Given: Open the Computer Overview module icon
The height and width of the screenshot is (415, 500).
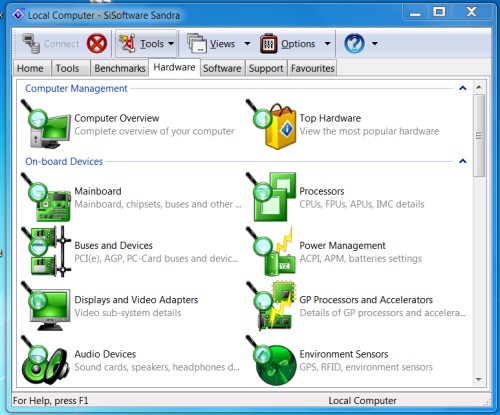Looking at the screenshot, I should tap(46, 124).
